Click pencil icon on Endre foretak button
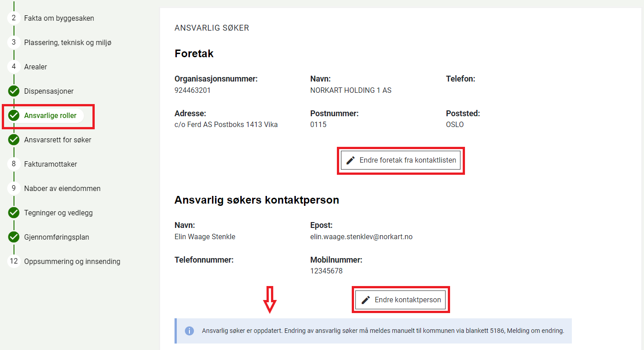Image resolution: width=644 pixels, height=350 pixels. click(x=350, y=160)
